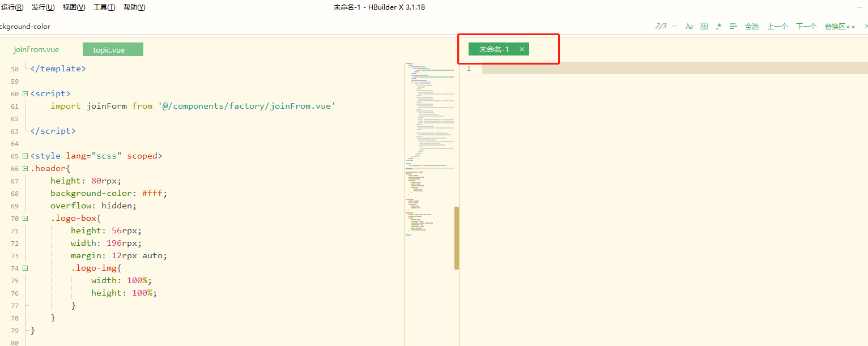Click the vertical scrollbar thumb of left editor
The image size is (868, 346).
point(457,238)
